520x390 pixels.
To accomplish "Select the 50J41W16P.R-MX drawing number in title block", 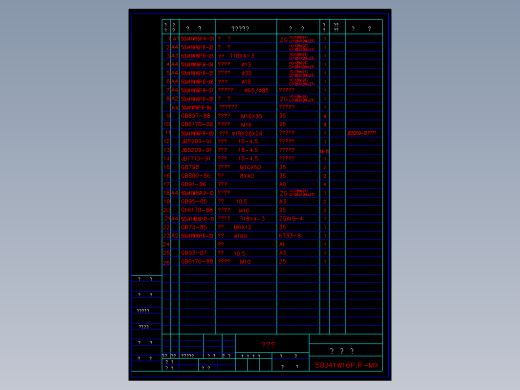I will tap(347, 365).
